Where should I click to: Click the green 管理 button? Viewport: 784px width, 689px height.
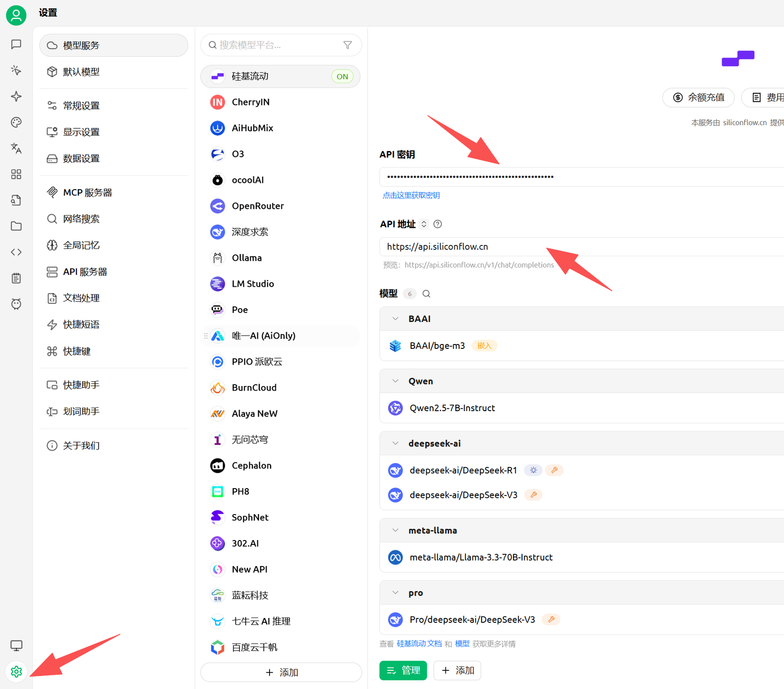pos(403,670)
